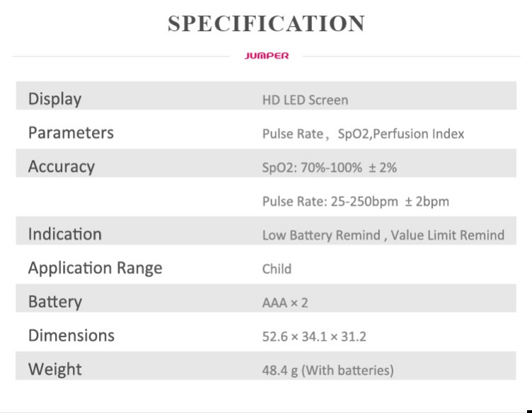This screenshot has height=413, width=532.
Task: Click the Low Battery Remind text
Action: pos(321,235)
